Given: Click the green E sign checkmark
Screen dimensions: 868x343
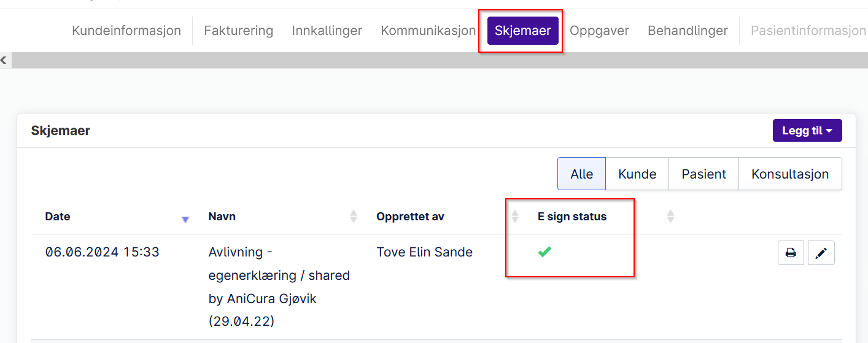Looking at the screenshot, I should (544, 252).
